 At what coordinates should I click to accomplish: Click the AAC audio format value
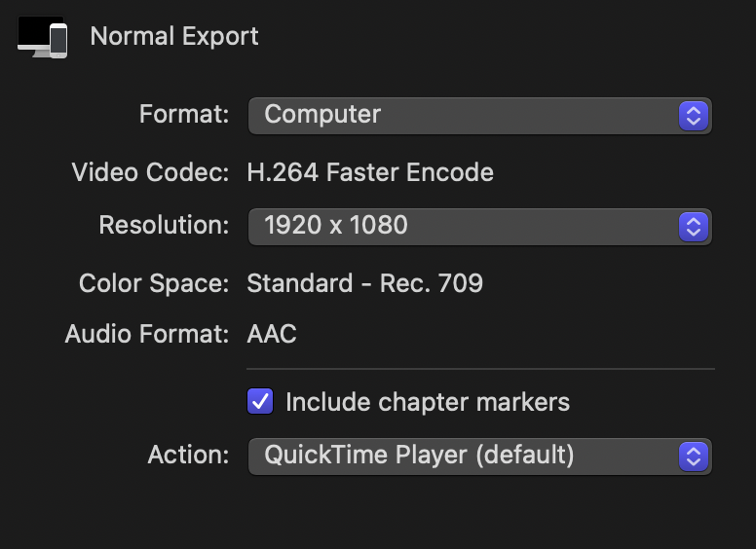[x=272, y=335]
